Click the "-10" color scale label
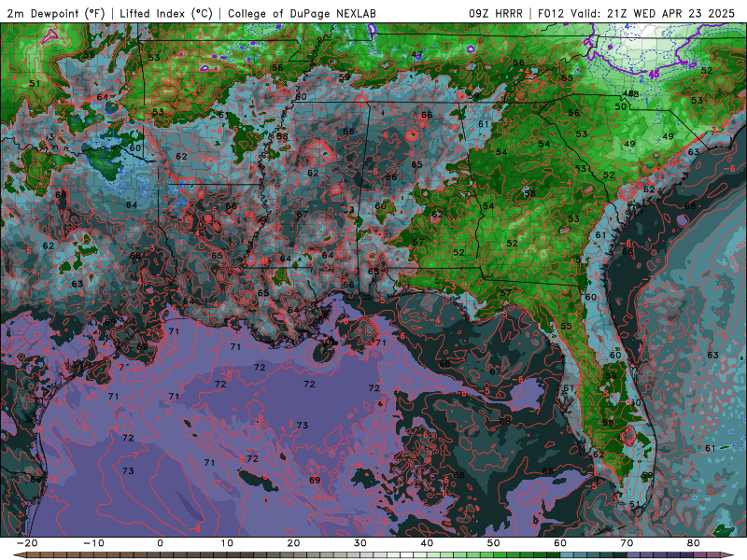This screenshot has height=560, width=747. click(93, 543)
